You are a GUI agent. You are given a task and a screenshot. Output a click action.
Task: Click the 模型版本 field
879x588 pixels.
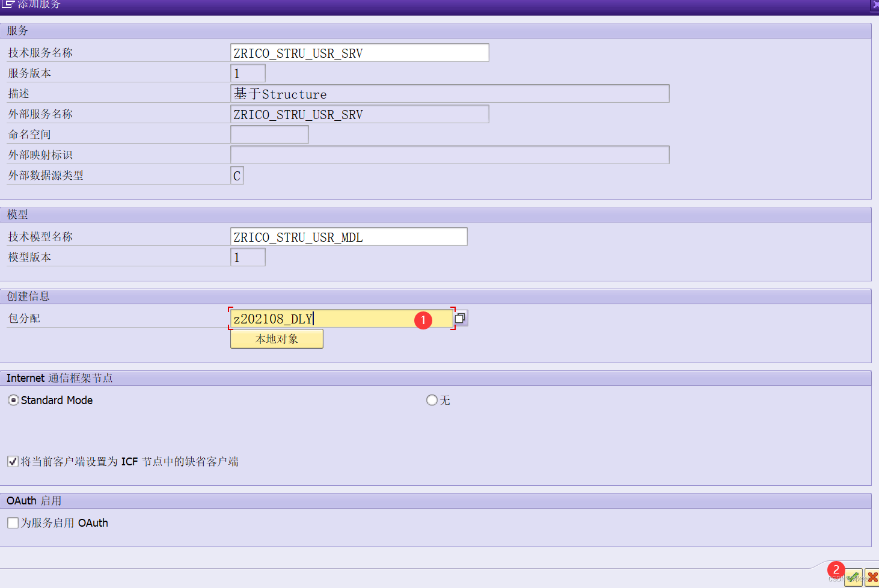(248, 257)
